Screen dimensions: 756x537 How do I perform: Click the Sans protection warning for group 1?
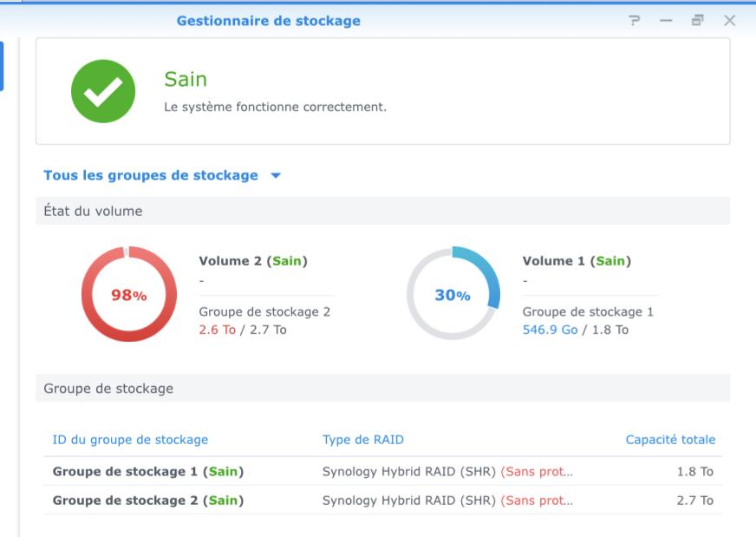click(x=537, y=472)
